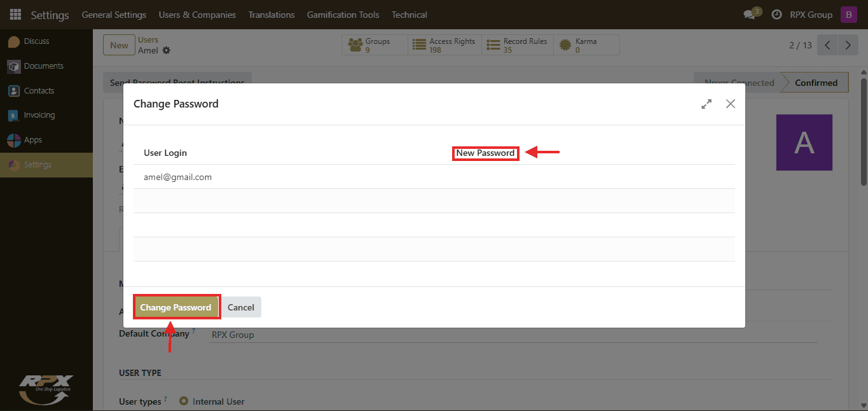Click the New Password cell for amel@gmail.com
868x411 pixels.
(591, 178)
